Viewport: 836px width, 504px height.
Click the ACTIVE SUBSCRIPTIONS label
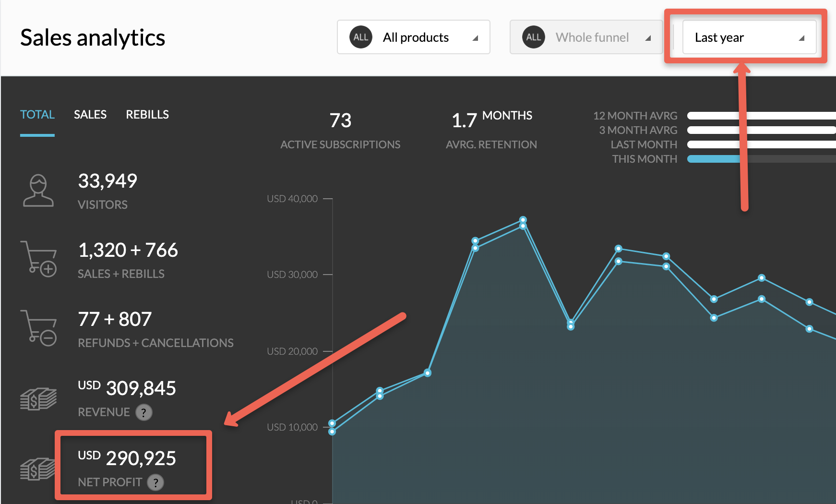pos(340,144)
